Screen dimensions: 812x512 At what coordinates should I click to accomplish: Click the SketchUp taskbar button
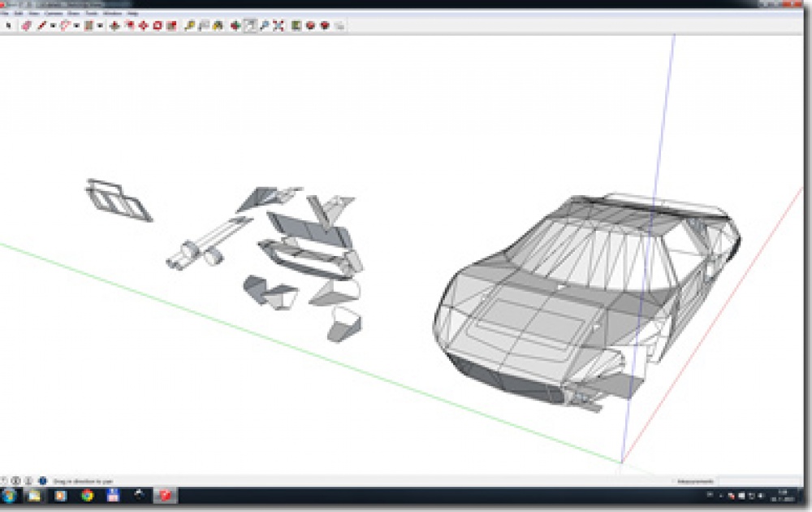(165, 496)
